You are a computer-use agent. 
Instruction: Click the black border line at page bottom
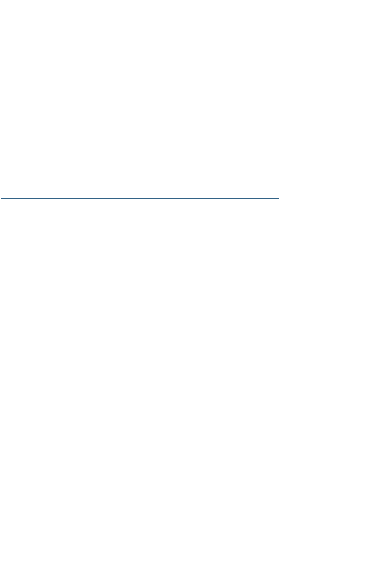click(196, 563)
